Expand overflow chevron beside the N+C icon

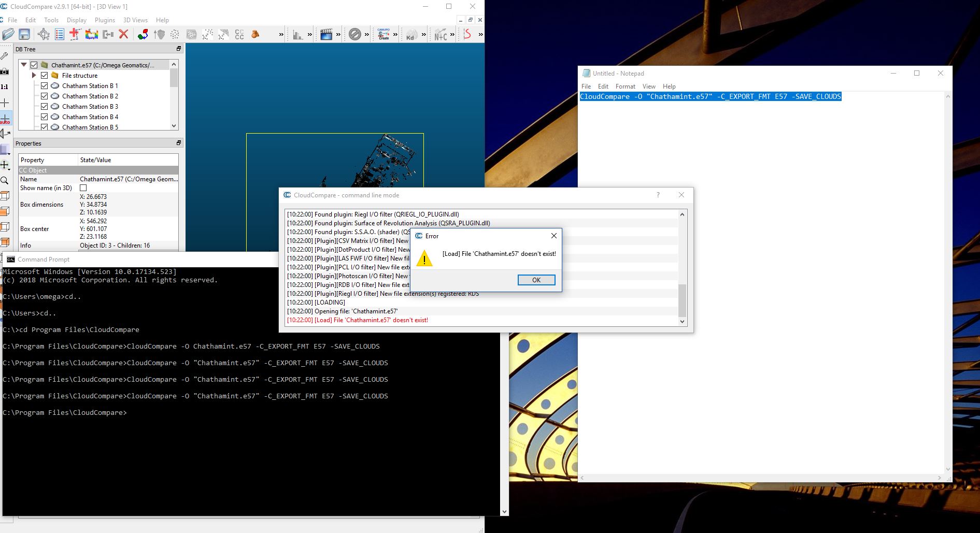(452, 35)
